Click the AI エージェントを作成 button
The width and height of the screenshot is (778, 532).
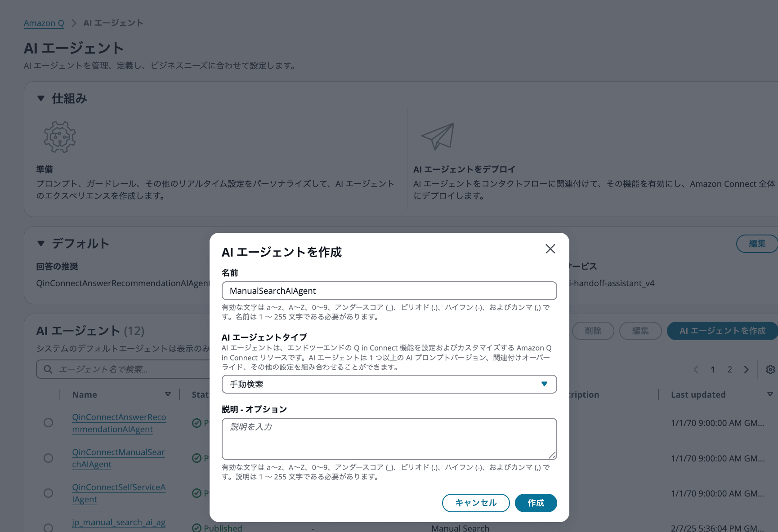[x=722, y=331]
